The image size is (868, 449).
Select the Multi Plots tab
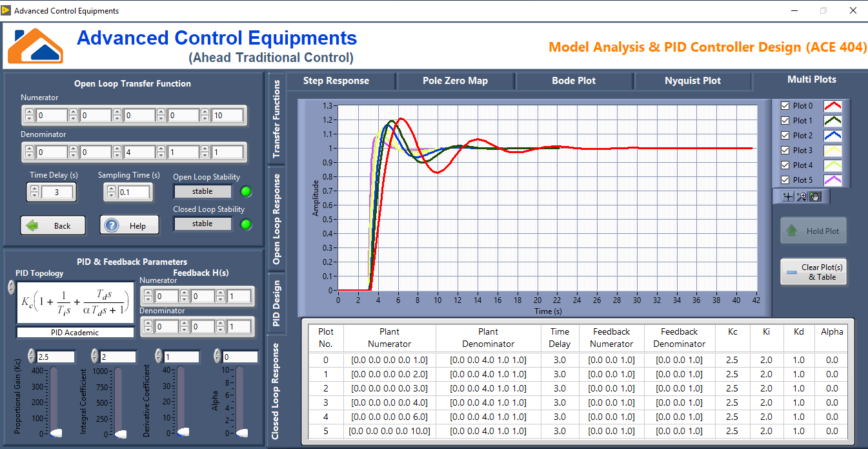pyautogui.click(x=811, y=79)
